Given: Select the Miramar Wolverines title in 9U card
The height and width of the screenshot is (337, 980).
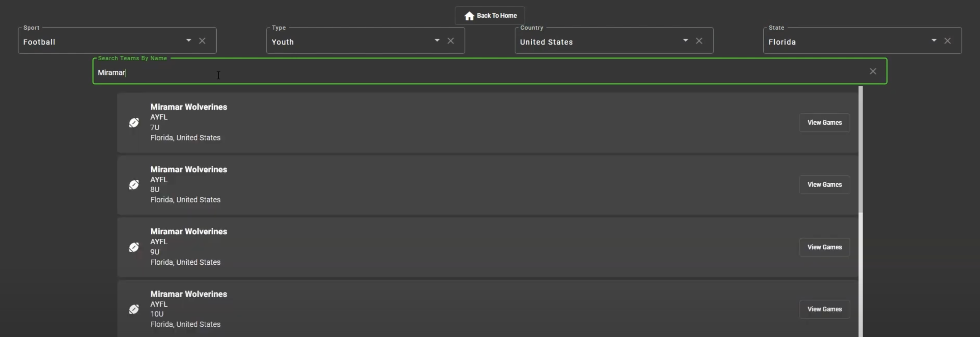Looking at the screenshot, I should pos(189,232).
